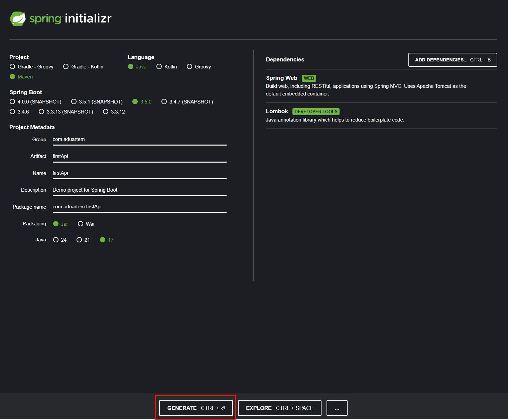
Task: Select Spring Boot 4.0.0 (SNAPSHOT)
Action: (x=35, y=102)
